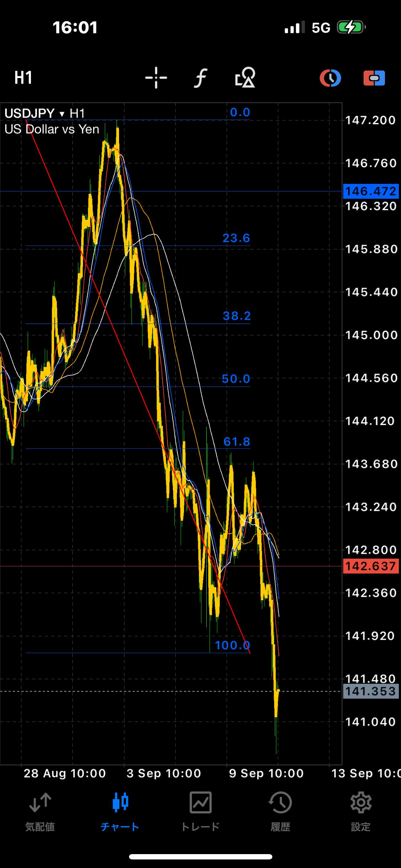
Task: Tap the quotes up-down arrows icon
Action: [40, 803]
